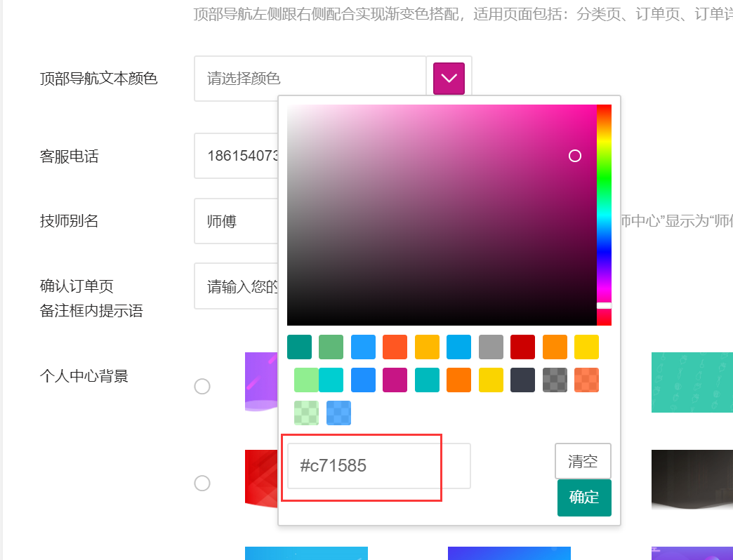Screen dimensions: 733x560
Task: Pick the orange swatch in first row
Action: click(555, 347)
